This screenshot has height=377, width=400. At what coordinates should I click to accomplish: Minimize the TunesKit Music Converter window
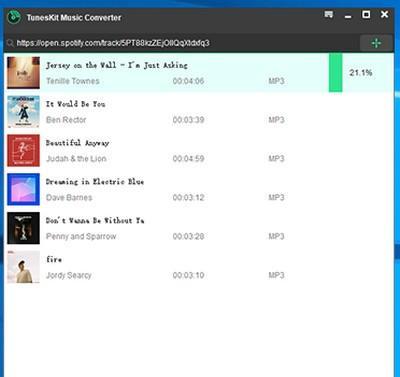click(x=348, y=16)
